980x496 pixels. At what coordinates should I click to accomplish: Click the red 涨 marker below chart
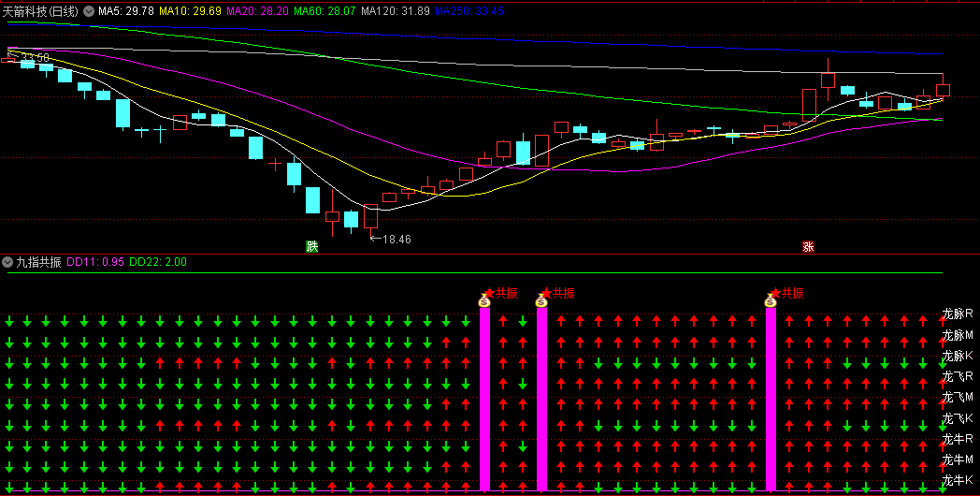click(808, 246)
